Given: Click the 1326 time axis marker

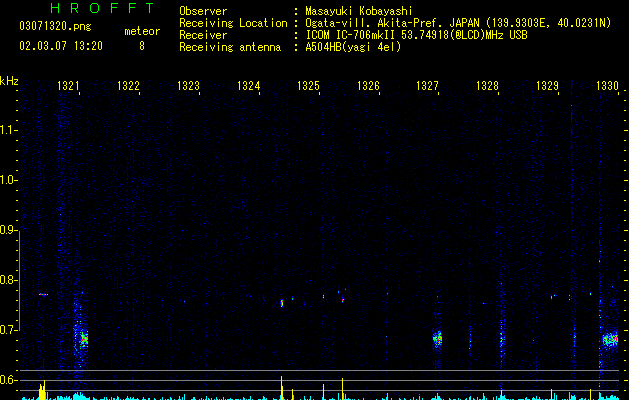Looking at the screenshot, I should coord(368,86).
